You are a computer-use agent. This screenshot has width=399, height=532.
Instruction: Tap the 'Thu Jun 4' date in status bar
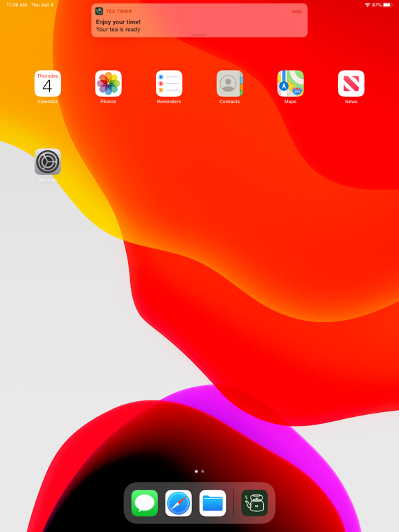(x=42, y=5)
